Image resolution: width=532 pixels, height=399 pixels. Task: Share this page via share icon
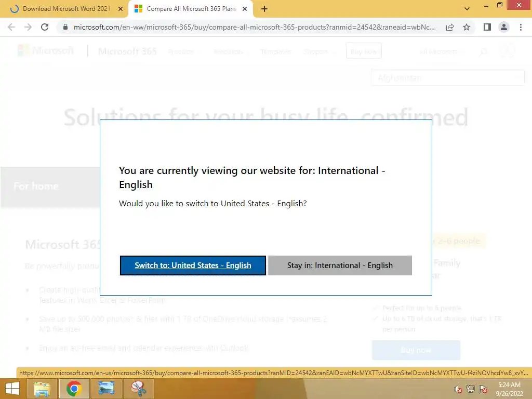coord(450,27)
